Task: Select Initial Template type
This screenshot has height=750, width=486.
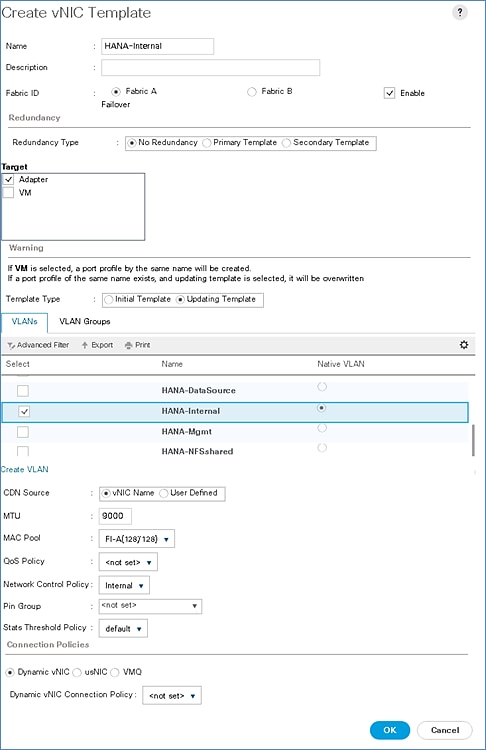Action: pos(109,299)
